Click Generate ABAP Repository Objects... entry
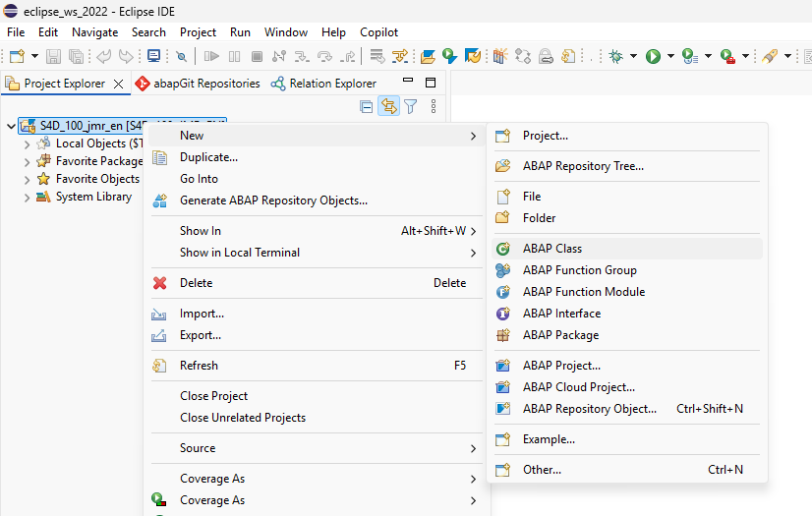 coord(317,201)
